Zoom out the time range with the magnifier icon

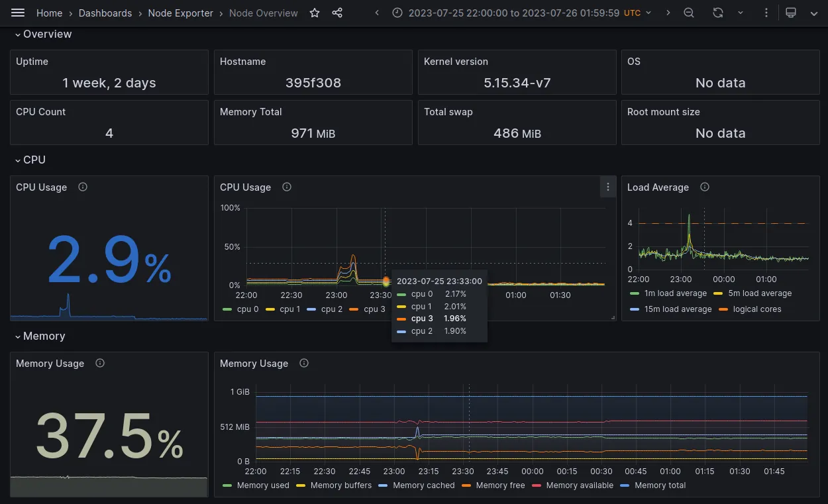coord(689,13)
